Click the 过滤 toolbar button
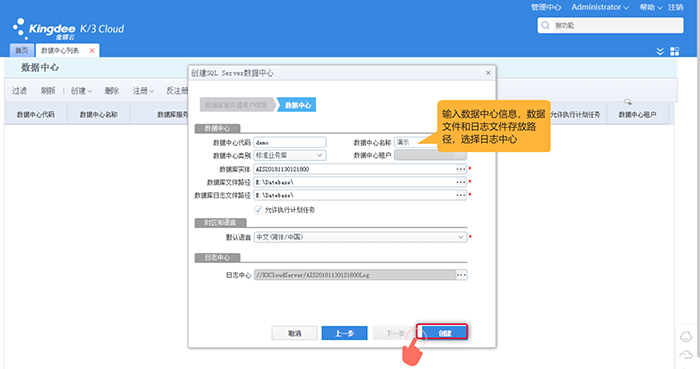Screen dimensions: 700x369 (x=19, y=91)
